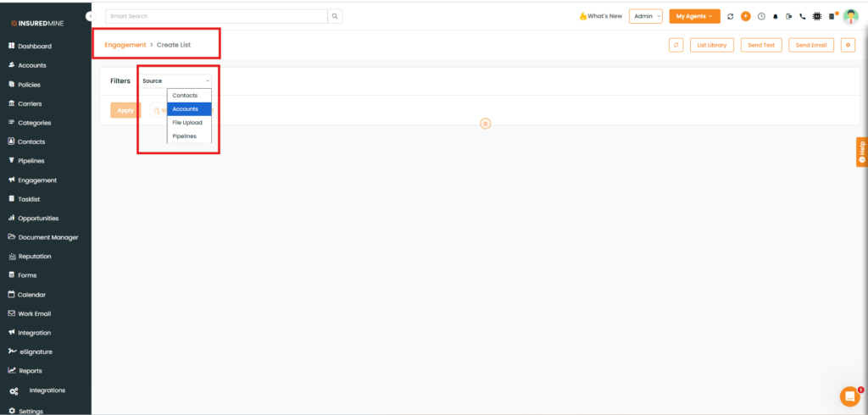This screenshot has height=415, width=868.
Task: Expand the My Agents dropdown
Action: (x=694, y=16)
